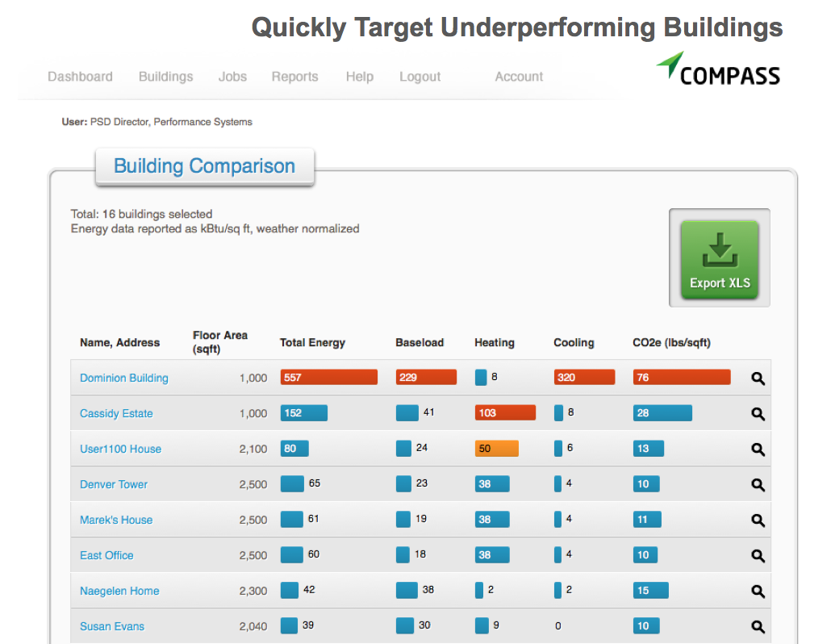
Task: Click the PSD Director user label
Action: (157, 122)
